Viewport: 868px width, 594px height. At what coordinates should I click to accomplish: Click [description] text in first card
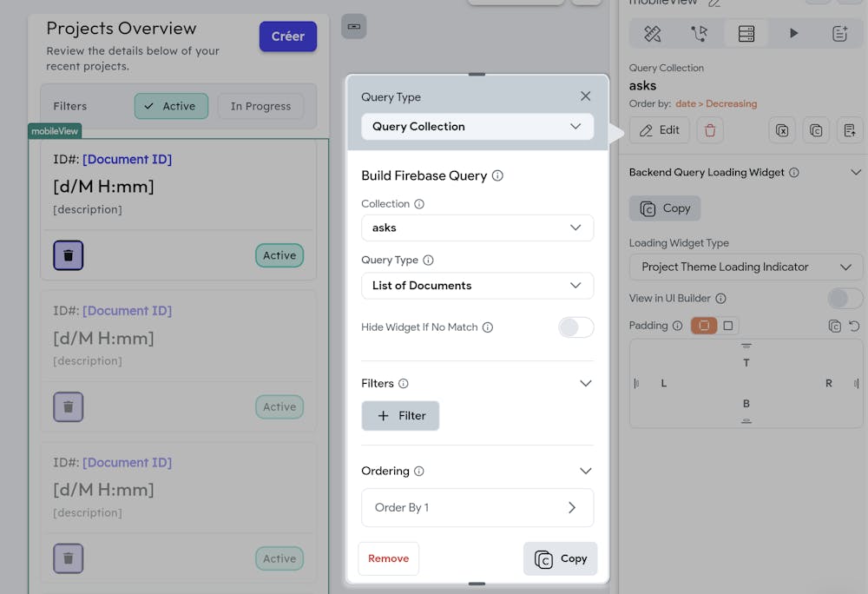pyautogui.click(x=88, y=210)
